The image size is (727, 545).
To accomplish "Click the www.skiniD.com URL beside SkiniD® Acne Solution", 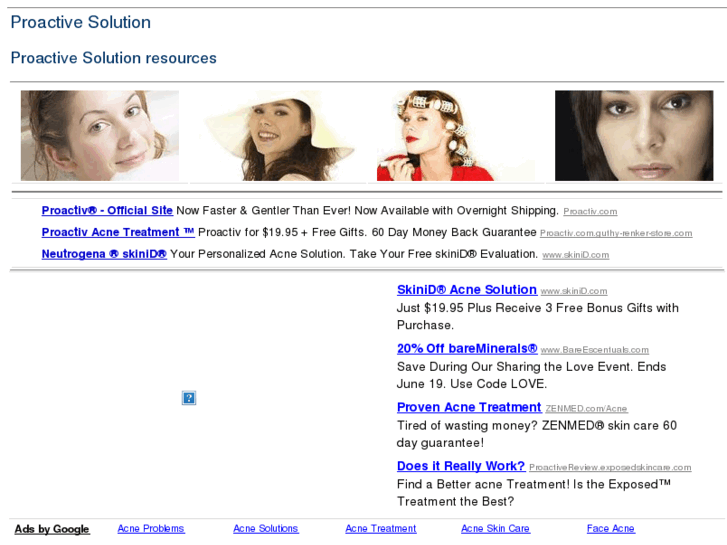I will point(574,291).
